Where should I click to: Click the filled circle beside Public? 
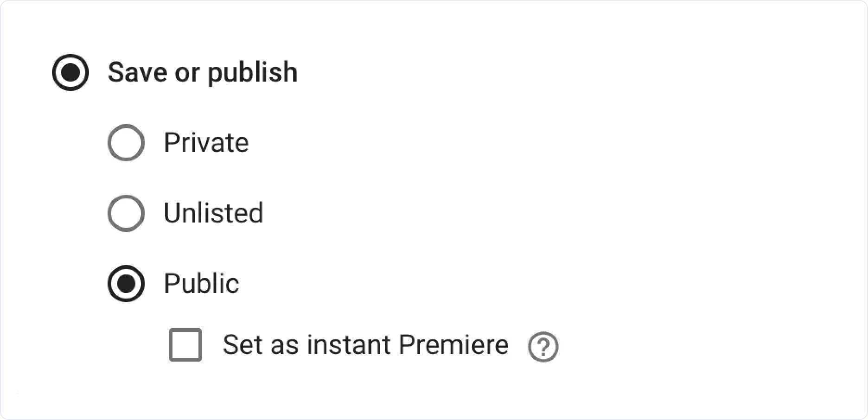click(126, 284)
